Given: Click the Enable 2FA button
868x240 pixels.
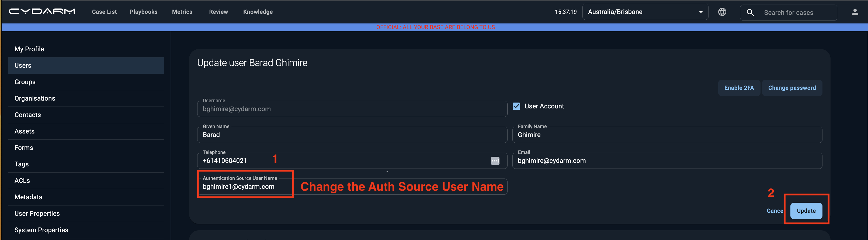Looking at the screenshot, I should (739, 88).
